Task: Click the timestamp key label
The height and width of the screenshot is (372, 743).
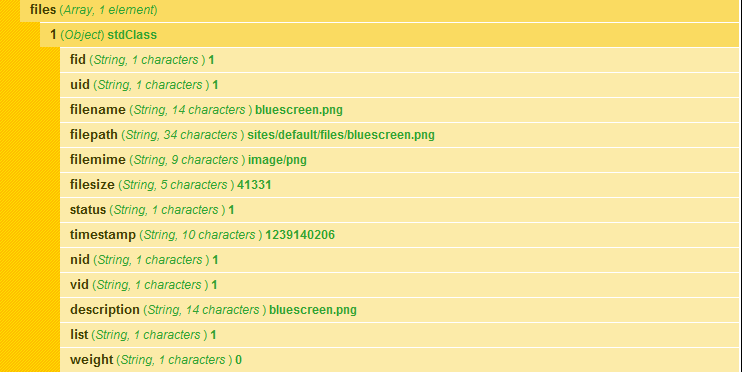Action: coord(103,235)
